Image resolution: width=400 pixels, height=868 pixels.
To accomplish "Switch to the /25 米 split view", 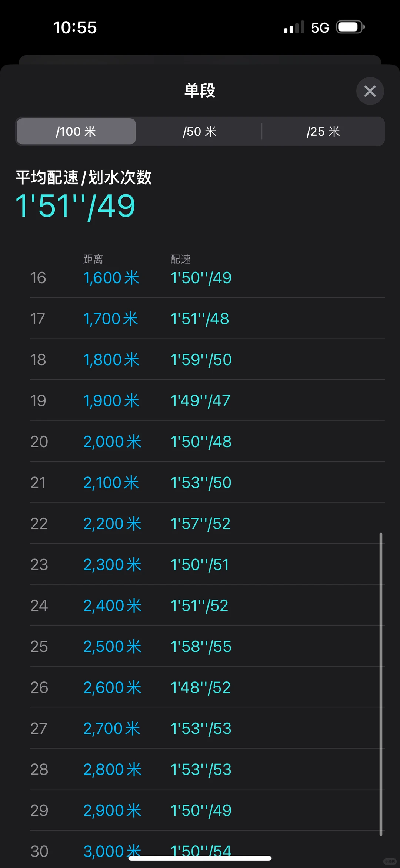I will [x=323, y=131].
